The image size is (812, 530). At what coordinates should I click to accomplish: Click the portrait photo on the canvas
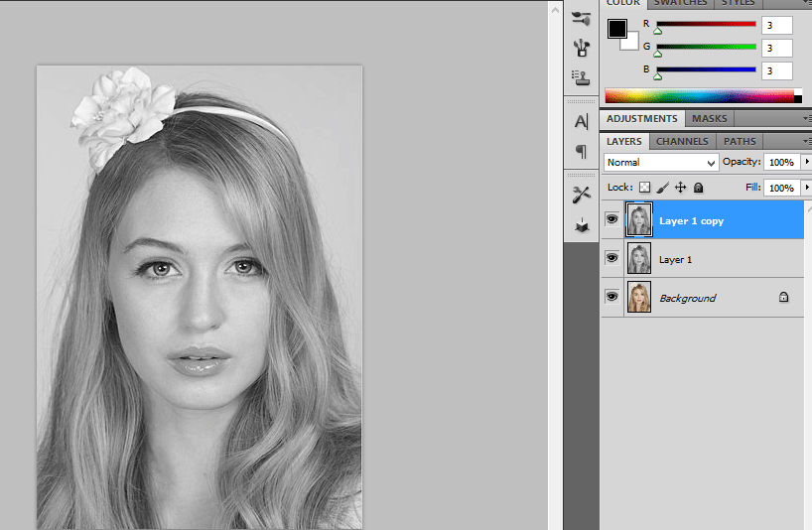coord(200,297)
